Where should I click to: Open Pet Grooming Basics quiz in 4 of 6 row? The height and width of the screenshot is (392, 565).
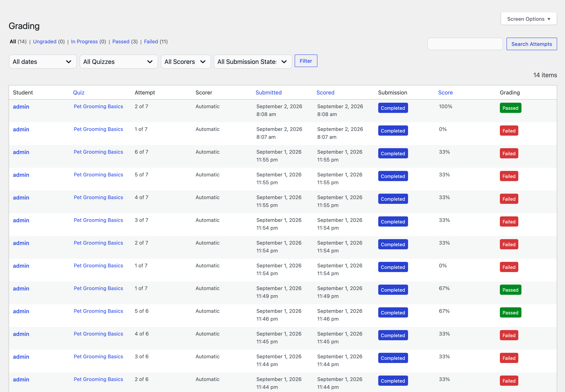coord(98,334)
